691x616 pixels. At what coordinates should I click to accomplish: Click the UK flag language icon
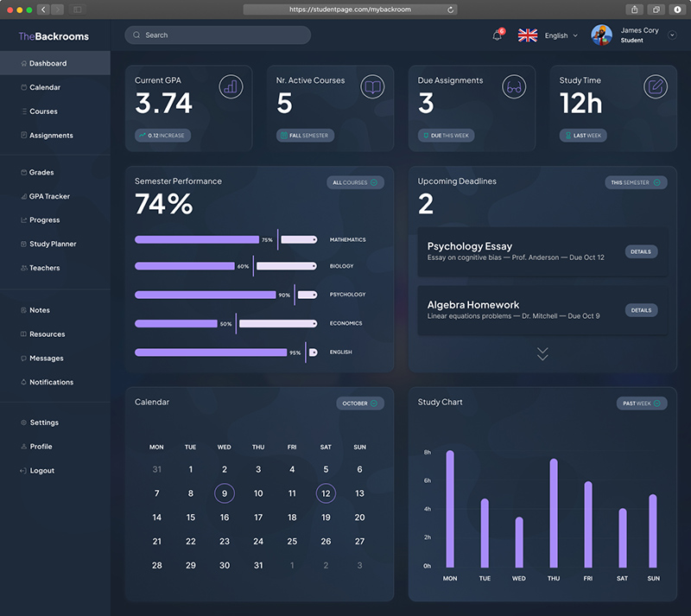[x=528, y=35]
